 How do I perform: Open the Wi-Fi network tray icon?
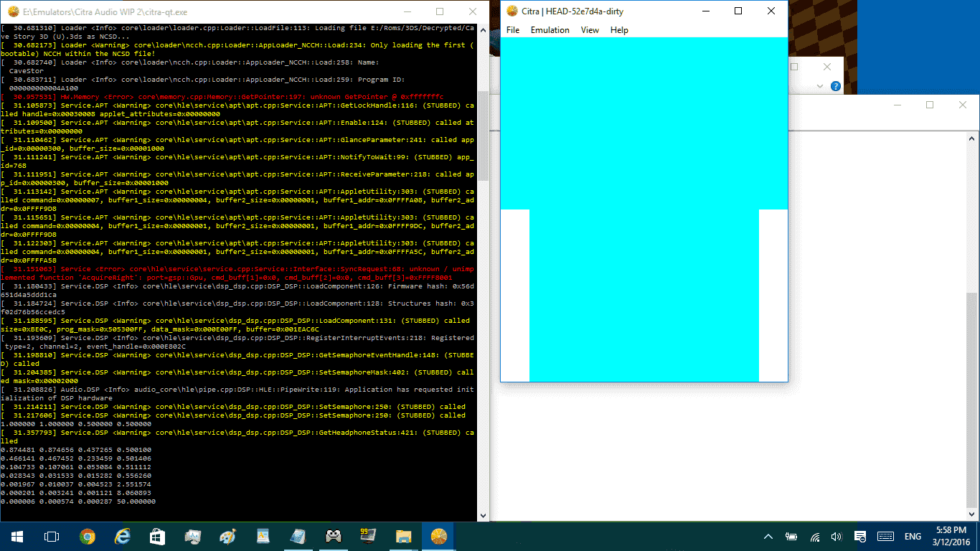[x=815, y=537]
